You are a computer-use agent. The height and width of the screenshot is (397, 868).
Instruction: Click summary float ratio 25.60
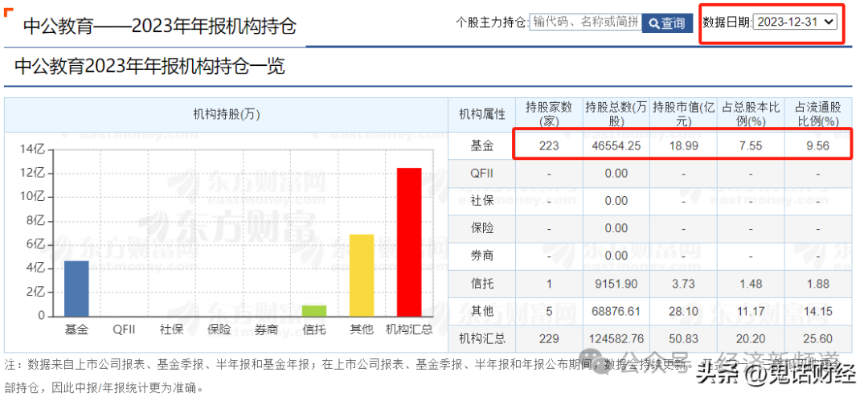point(817,339)
